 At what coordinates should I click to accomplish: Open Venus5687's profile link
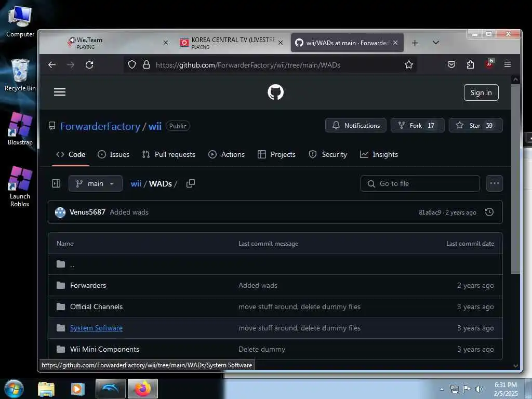87,212
